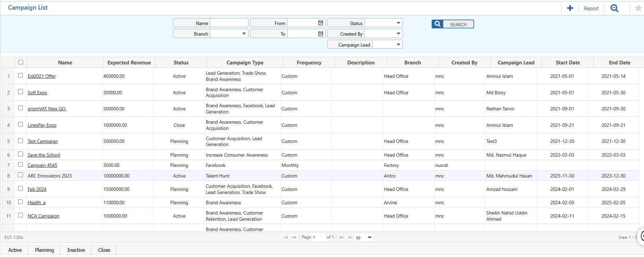Click the plus icon to add campaign
This screenshot has width=644, height=257.
570,8
